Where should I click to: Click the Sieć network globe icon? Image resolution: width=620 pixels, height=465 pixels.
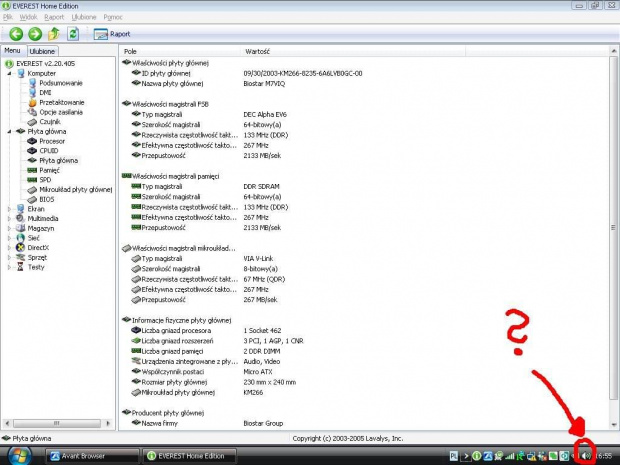point(21,238)
